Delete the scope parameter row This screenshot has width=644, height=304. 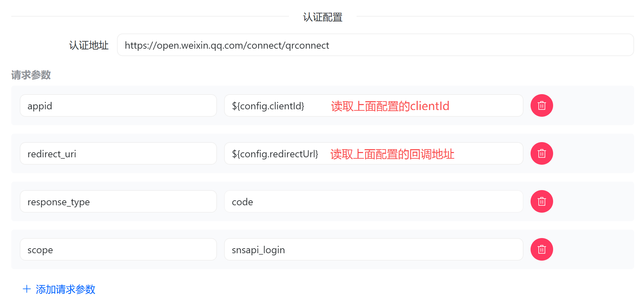[x=541, y=249]
